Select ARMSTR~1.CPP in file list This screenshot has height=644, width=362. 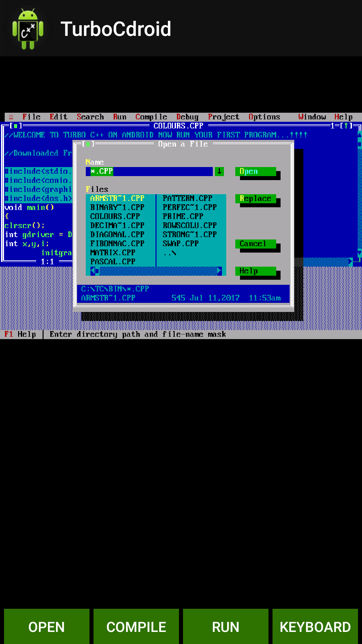pos(117,199)
